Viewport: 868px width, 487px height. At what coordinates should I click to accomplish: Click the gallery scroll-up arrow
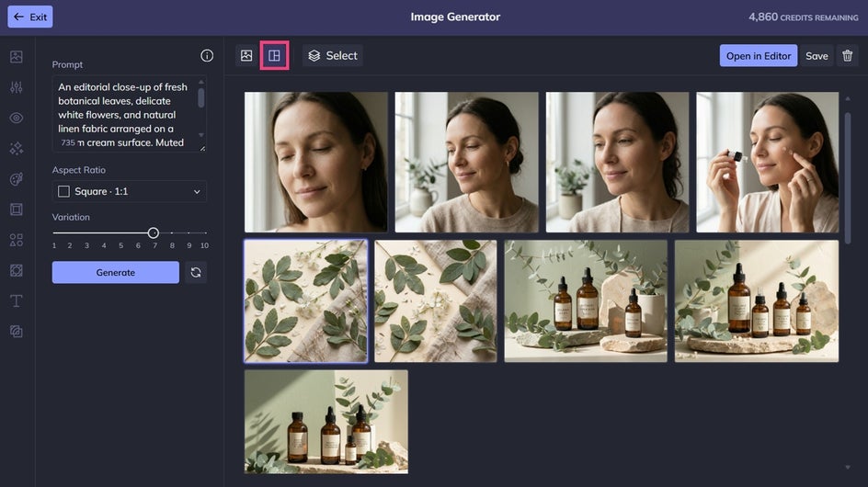click(848, 98)
